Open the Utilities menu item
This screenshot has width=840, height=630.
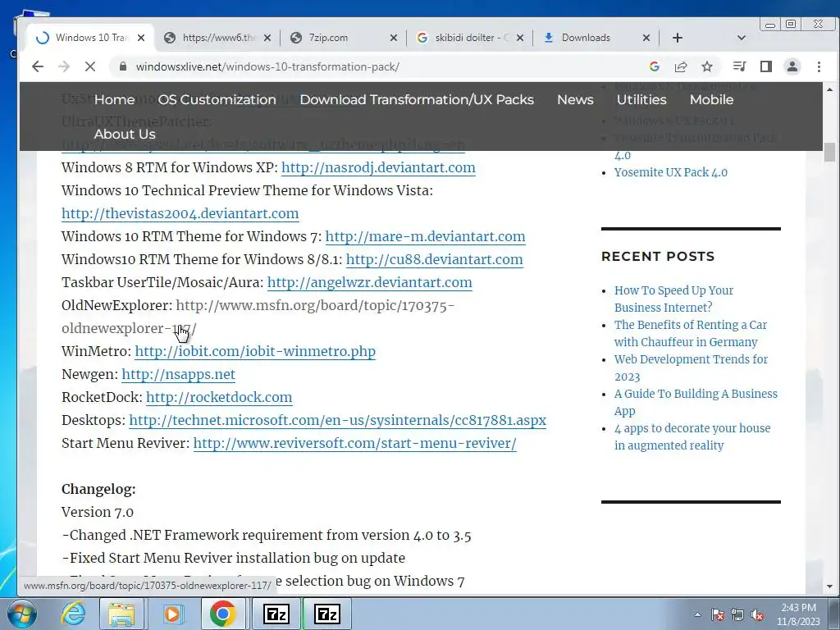pyautogui.click(x=641, y=99)
